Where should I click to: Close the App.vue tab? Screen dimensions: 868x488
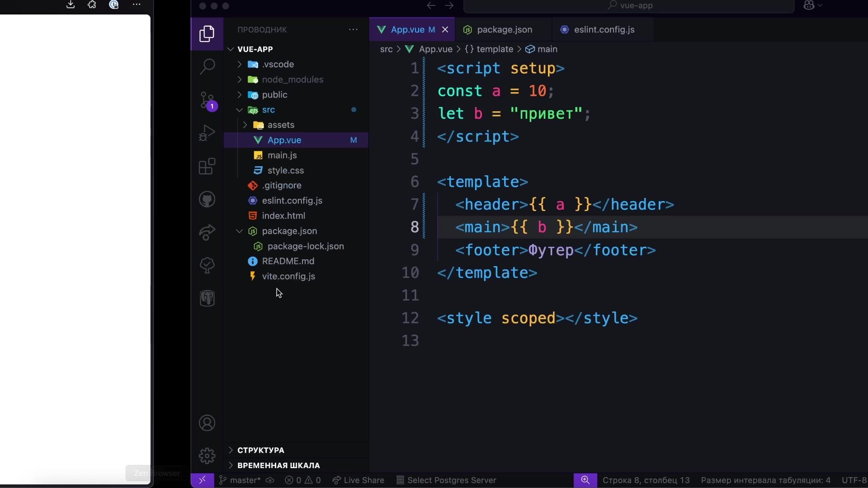(445, 29)
